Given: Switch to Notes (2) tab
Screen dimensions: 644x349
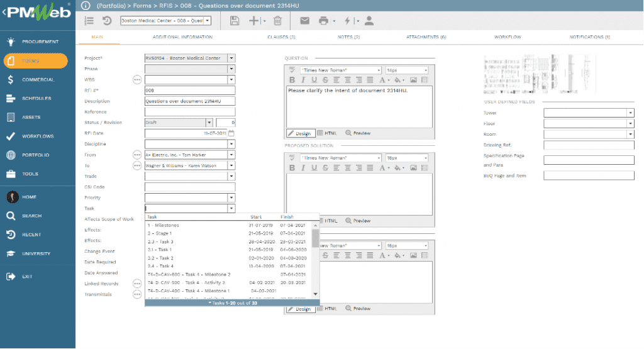Looking at the screenshot, I should coord(348,37).
